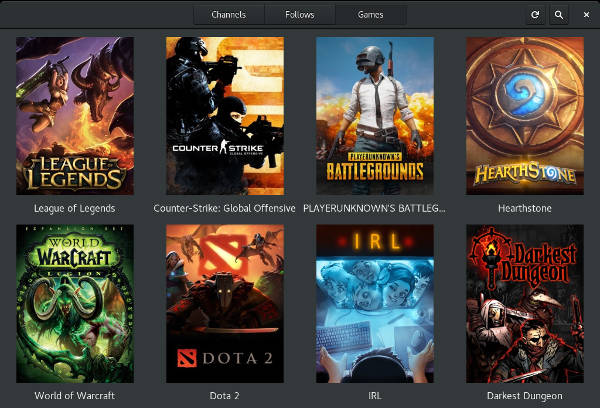Image resolution: width=600 pixels, height=408 pixels.
Task: Refresh the games list
Action: (535, 15)
